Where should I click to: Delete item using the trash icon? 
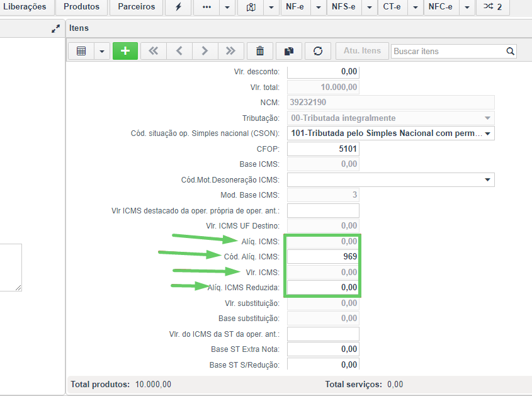pyautogui.click(x=260, y=51)
